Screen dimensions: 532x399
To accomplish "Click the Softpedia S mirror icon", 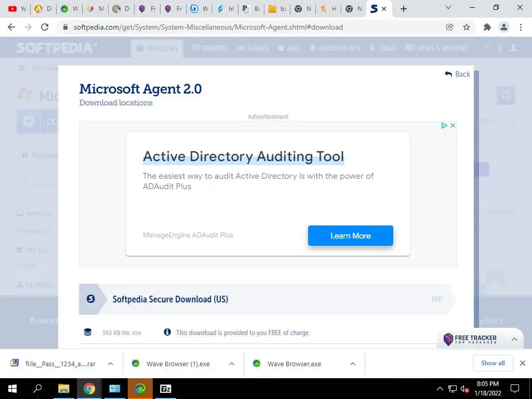I will coord(90,299).
